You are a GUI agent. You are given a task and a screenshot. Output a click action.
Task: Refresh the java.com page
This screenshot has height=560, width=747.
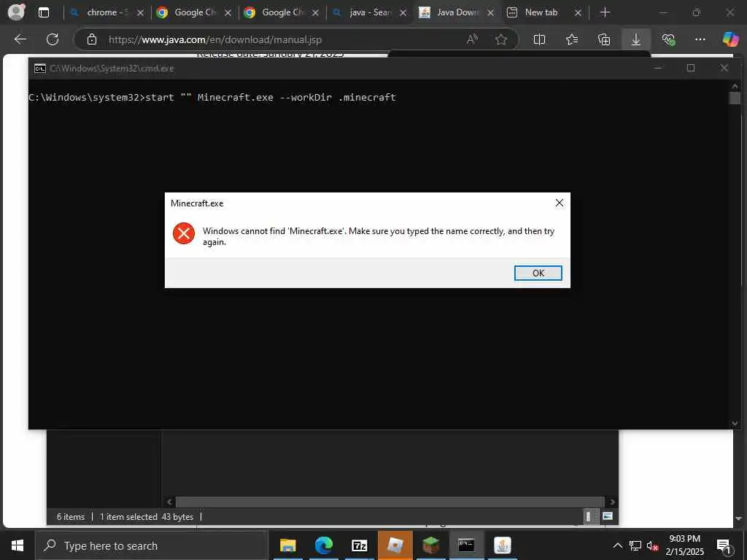click(53, 39)
